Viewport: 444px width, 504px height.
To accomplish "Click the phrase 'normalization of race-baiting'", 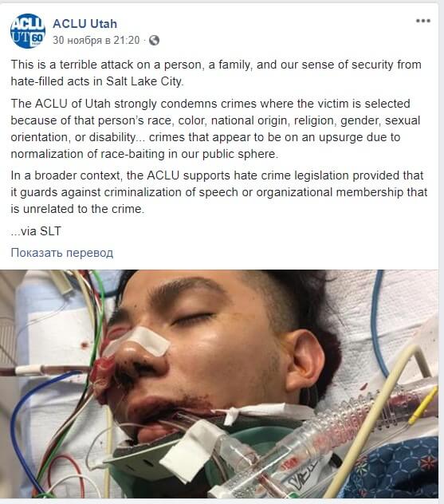I will pyautogui.click(x=88, y=154).
